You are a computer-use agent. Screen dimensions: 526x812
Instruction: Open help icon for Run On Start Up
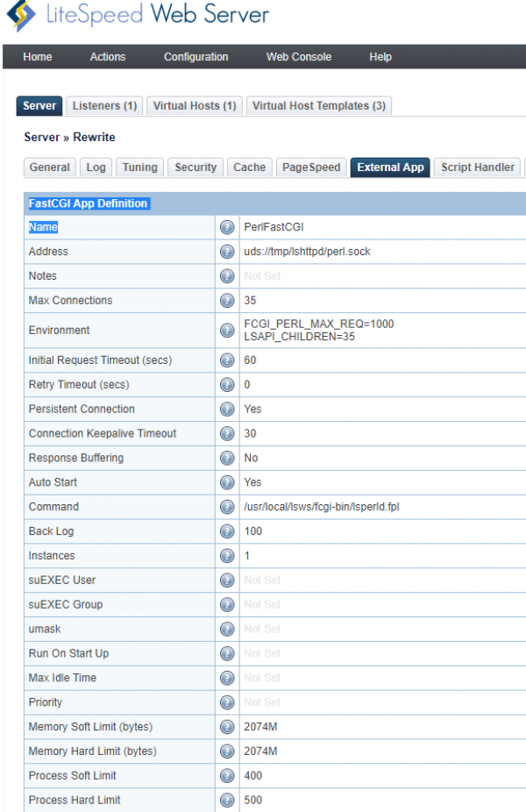[227, 653]
